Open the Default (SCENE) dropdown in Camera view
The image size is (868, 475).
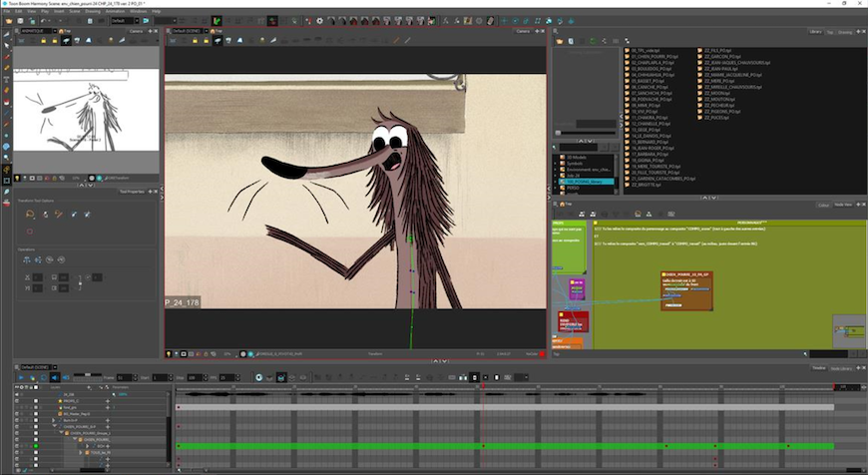pos(207,31)
